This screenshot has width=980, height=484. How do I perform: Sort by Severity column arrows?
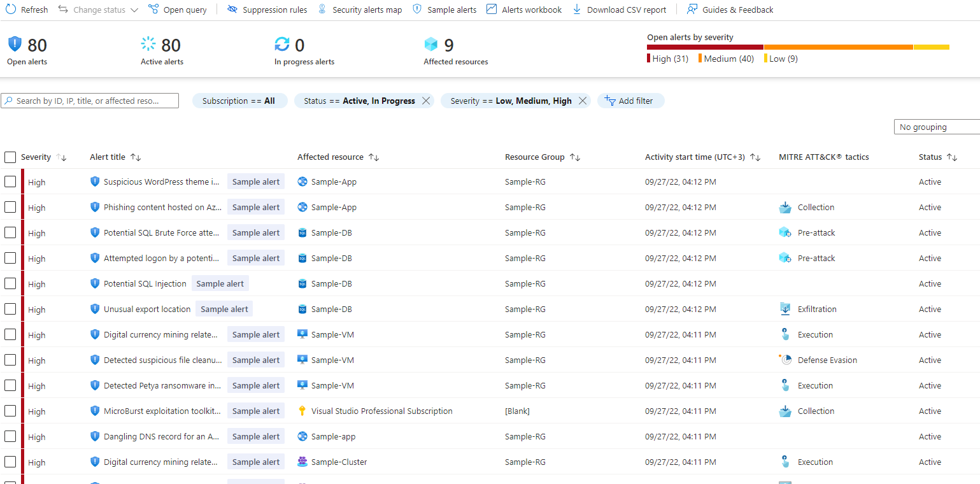point(62,157)
